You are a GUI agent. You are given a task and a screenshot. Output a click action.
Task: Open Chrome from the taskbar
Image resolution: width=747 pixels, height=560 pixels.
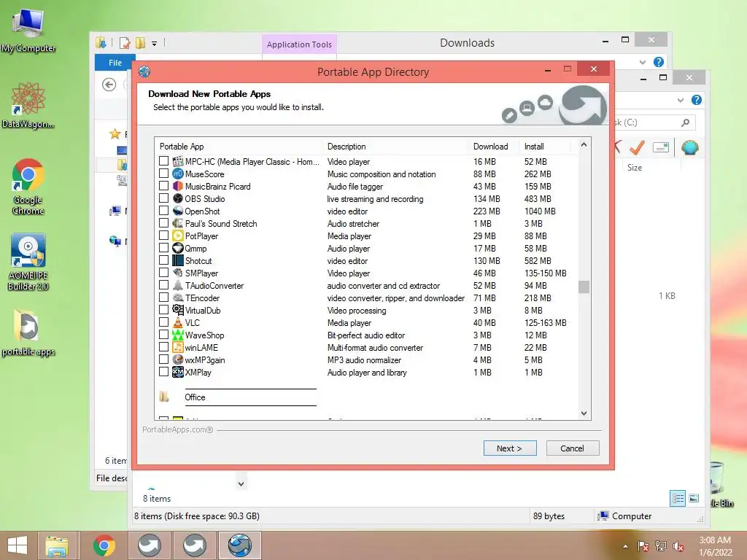tap(104, 545)
